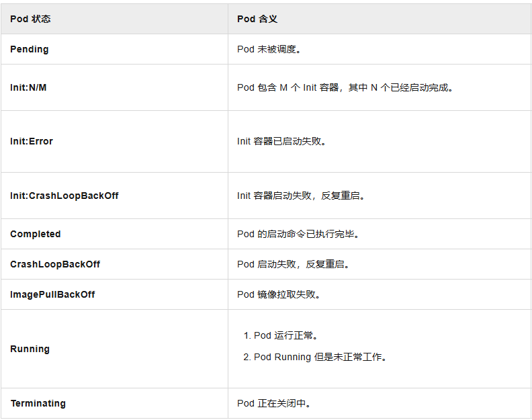Select list item '1. Pod 运行正常。'
The width and height of the screenshot is (532, 420).
(x=281, y=335)
